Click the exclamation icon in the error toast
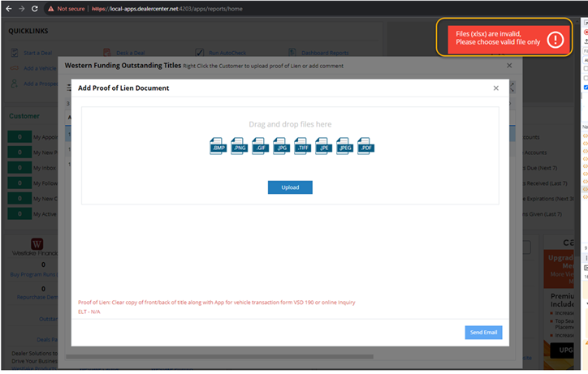The image size is (588, 374). (555, 40)
